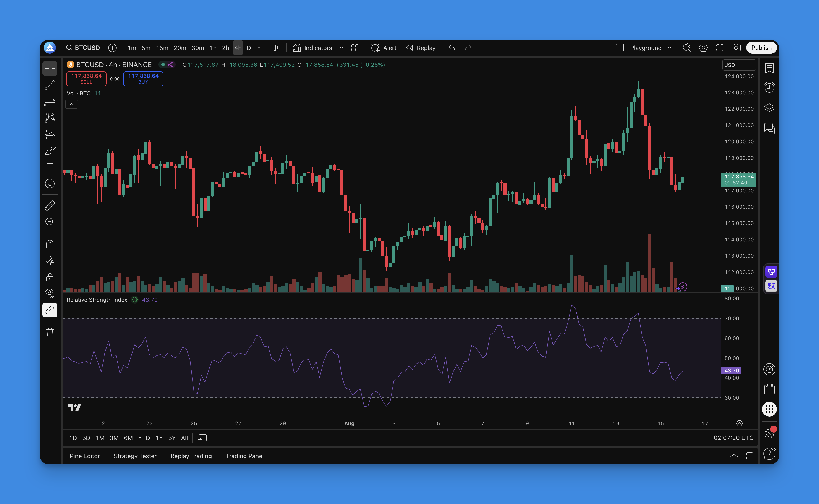
Task: Open the emoji icons tool
Action: click(50, 184)
